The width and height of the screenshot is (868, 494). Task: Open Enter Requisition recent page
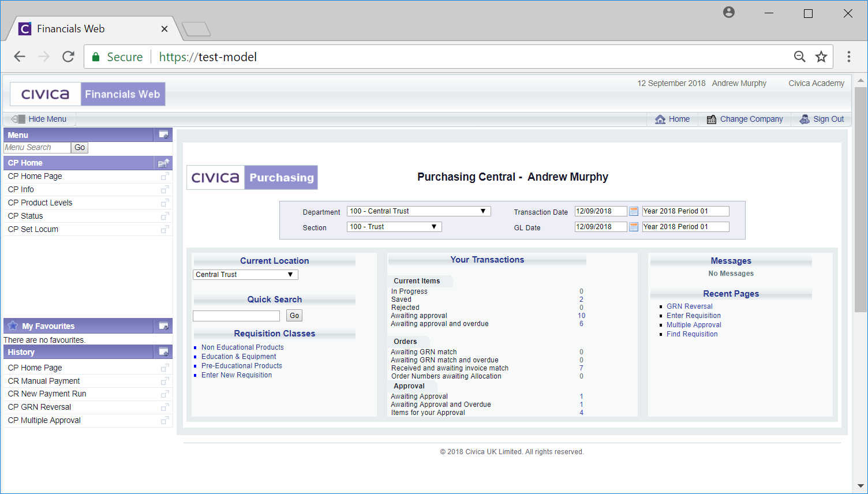pyautogui.click(x=694, y=316)
